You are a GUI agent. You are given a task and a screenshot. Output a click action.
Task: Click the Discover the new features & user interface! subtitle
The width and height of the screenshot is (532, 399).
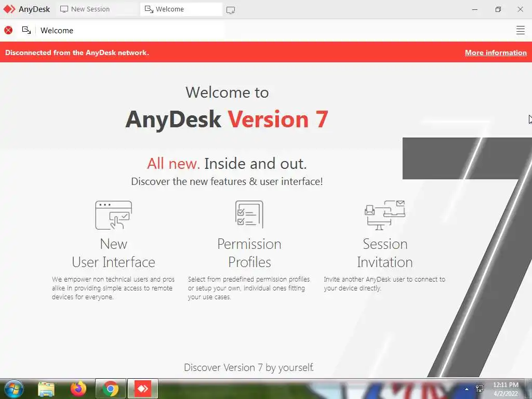[x=227, y=181]
